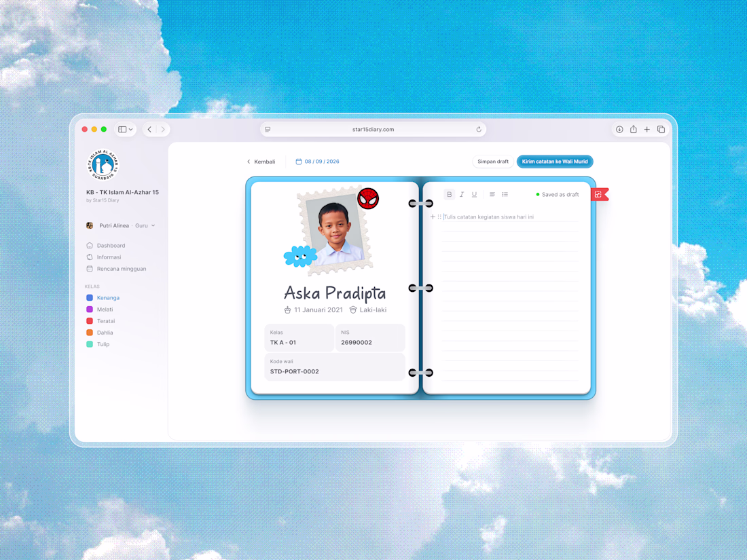Open Dashboard in the sidebar
Image resolution: width=747 pixels, height=560 pixels.
point(106,246)
